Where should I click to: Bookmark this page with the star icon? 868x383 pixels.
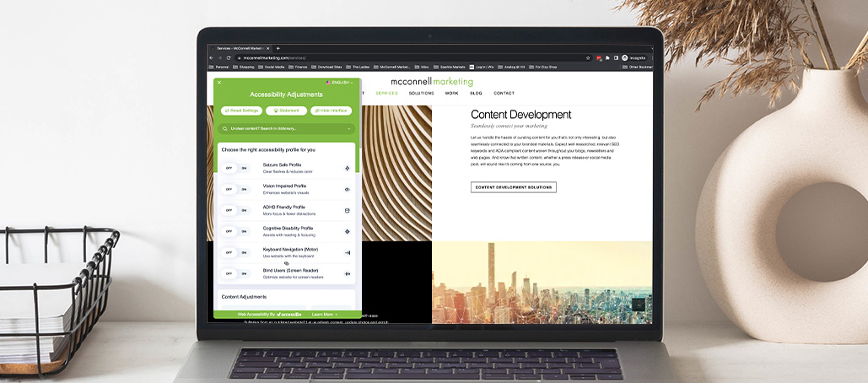click(588, 57)
